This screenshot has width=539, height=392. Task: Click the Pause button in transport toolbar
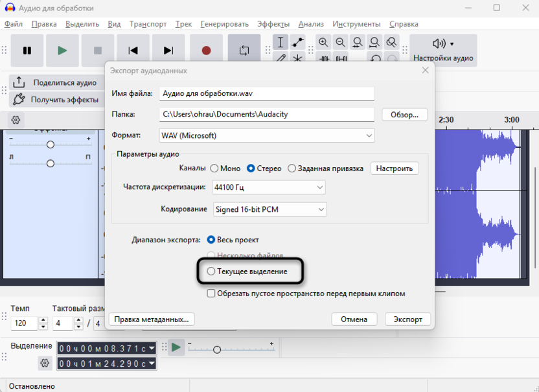[27, 51]
